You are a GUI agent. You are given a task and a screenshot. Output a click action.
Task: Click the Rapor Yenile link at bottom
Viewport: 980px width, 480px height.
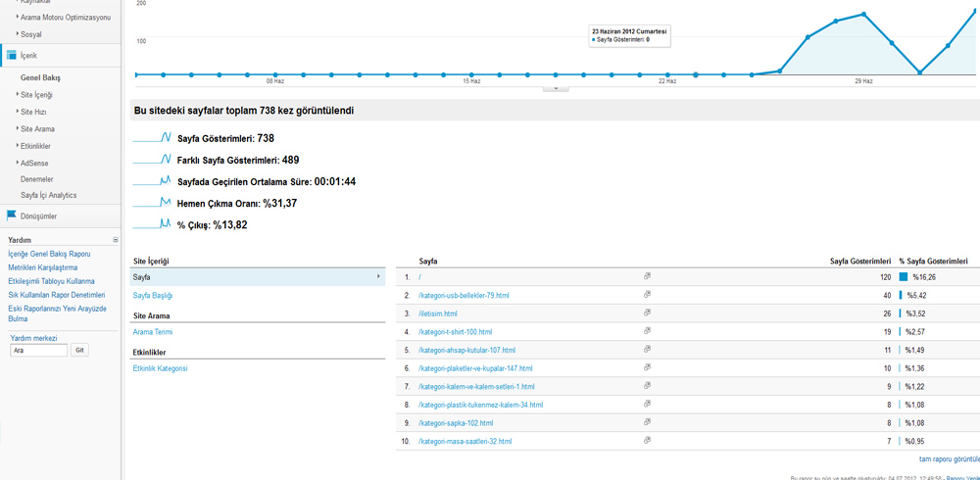pyautogui.click(x=963, y=478)
